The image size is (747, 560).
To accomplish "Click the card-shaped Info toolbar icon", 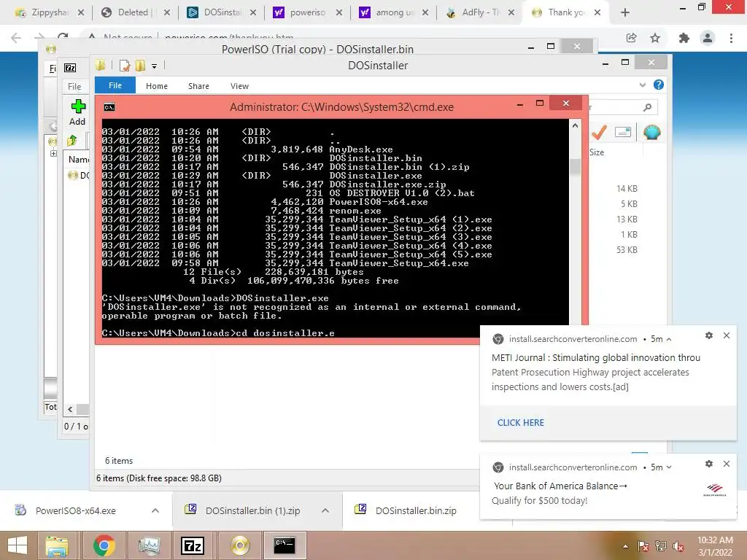I will point(623,132).
